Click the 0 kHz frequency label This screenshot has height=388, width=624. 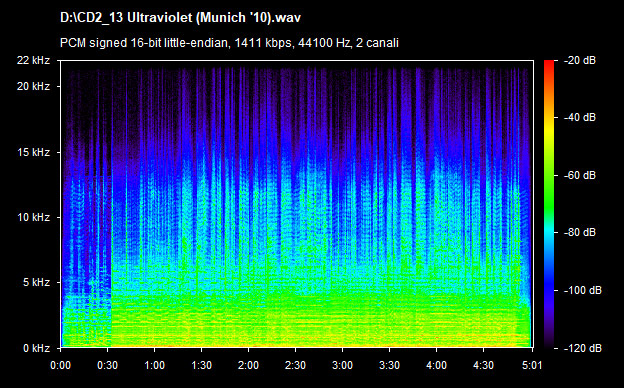click(36, 348)
